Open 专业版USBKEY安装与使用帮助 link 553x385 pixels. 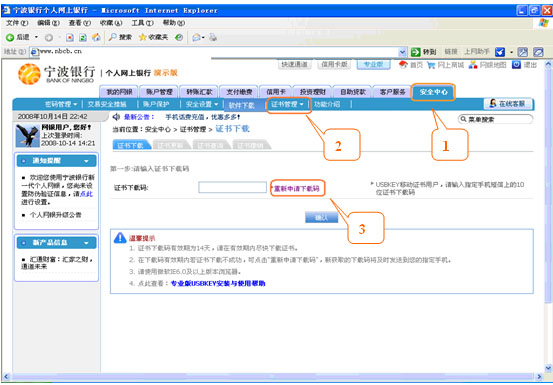[218, 283]
